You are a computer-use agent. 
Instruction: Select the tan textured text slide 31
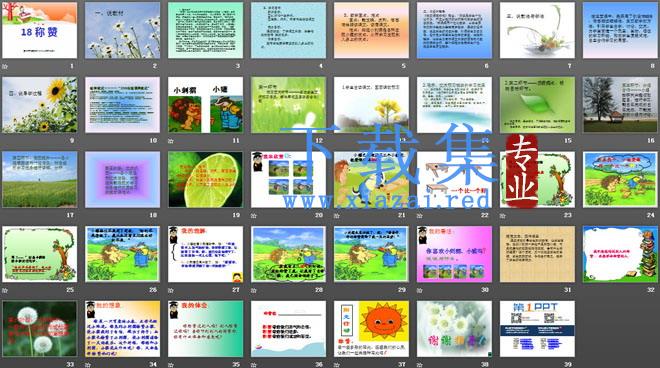(x=537, y=254)
